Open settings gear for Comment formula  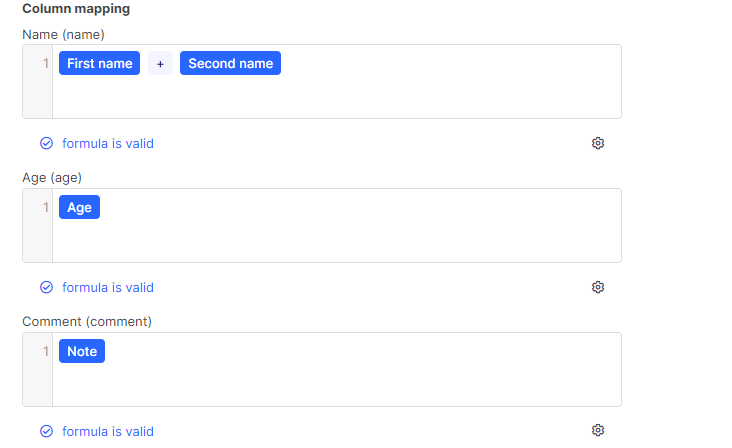click(x=598, y=430)
